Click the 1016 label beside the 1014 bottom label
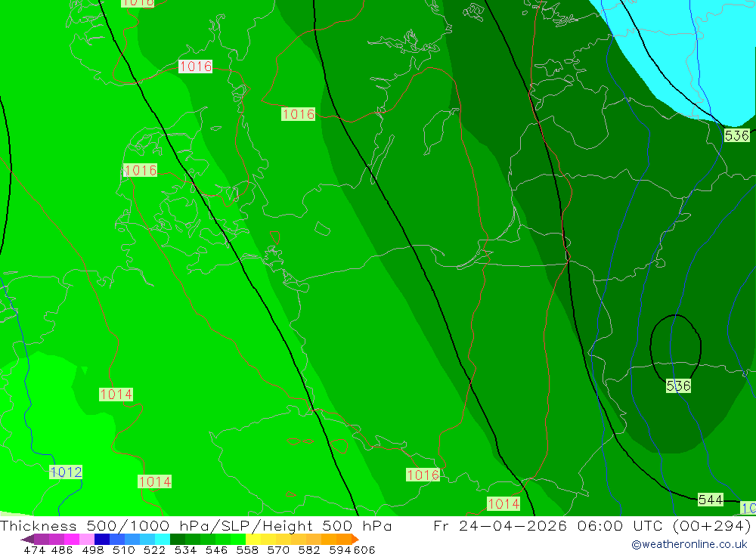 [x=423, y=475]
